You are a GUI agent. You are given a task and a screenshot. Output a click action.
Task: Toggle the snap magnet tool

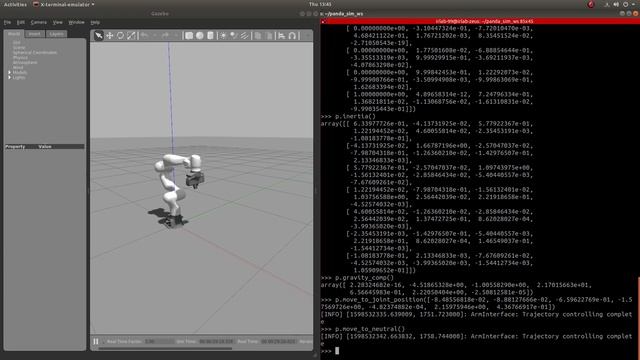(x=292, y=36)
